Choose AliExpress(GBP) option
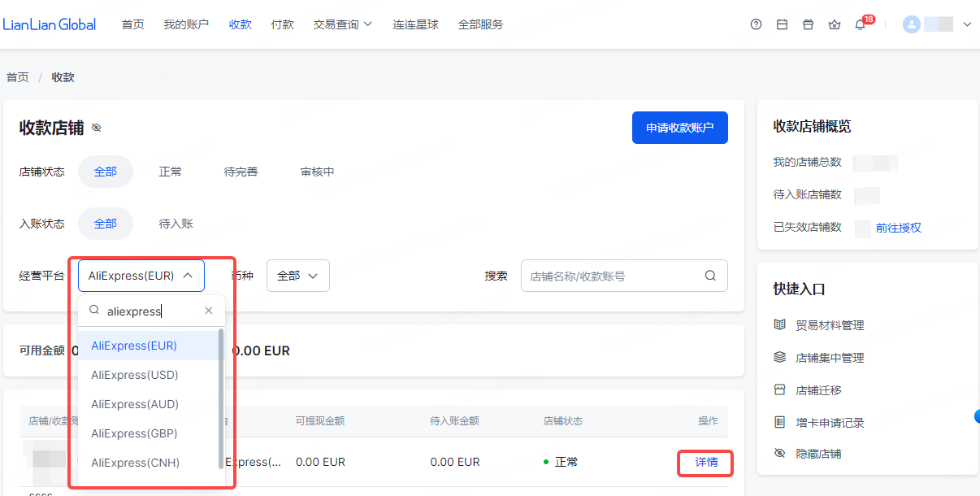The height and width of the screenshot is (496, 980). pyautogui.click(x=148, y=433)
